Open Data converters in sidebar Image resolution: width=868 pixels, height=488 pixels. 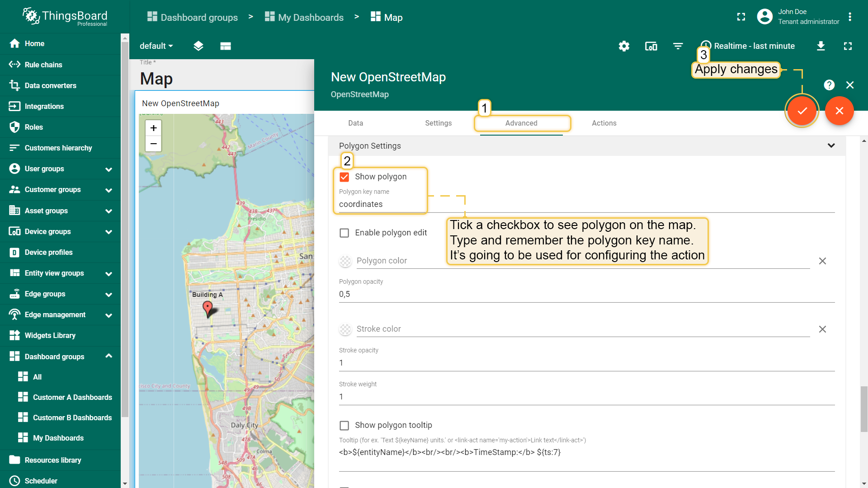[x=60, y=85]
